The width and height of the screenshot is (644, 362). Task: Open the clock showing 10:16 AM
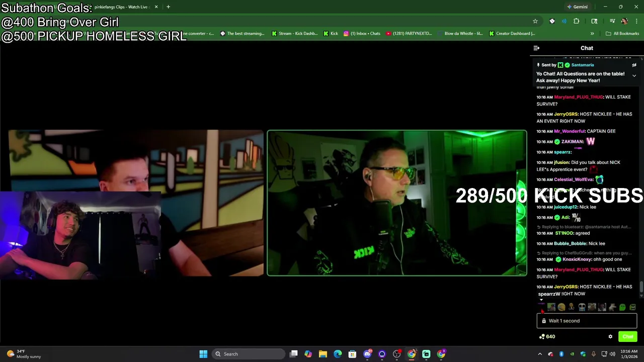pyautogui.click(x=630, y=354)
